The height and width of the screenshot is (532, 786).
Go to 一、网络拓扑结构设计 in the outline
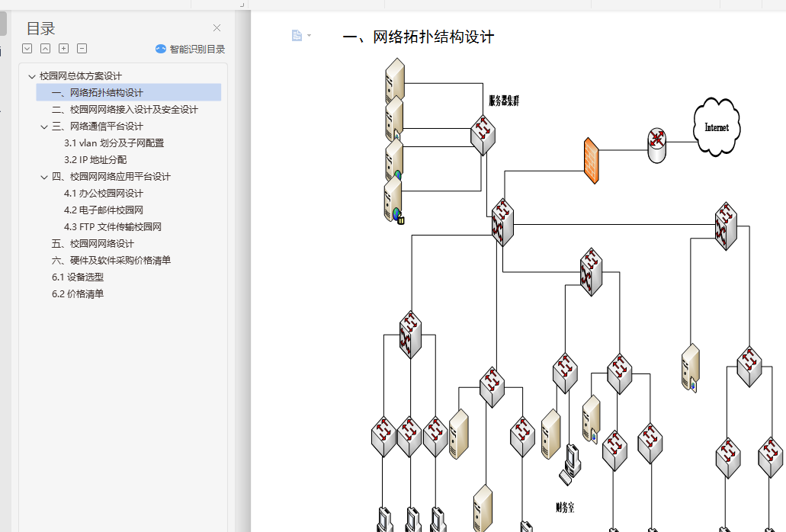point(98,93)
